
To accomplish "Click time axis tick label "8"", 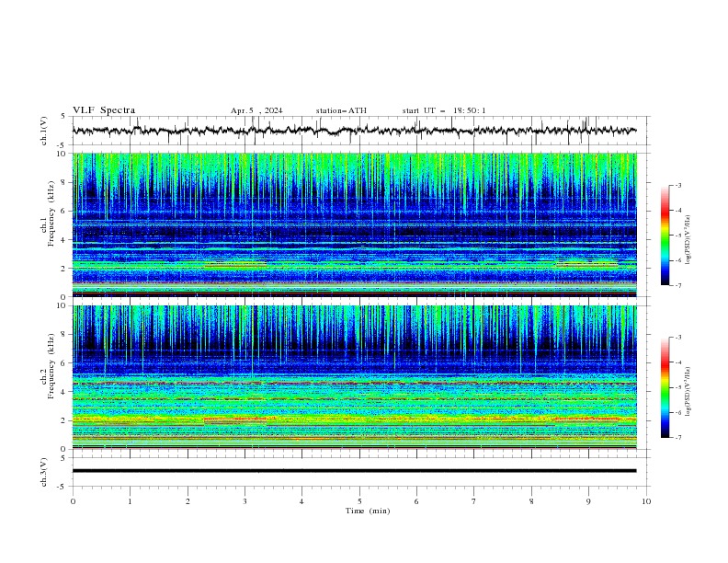I will point(531,501).
